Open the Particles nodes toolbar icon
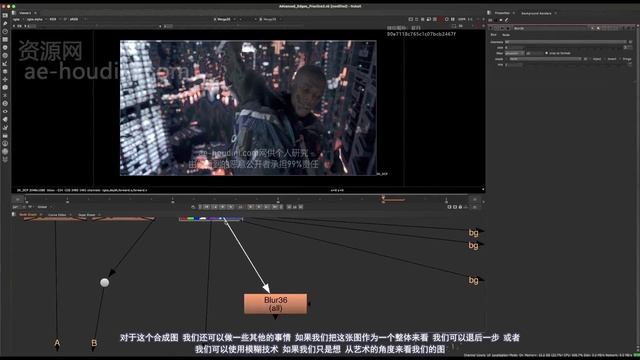 coord(5,96)
